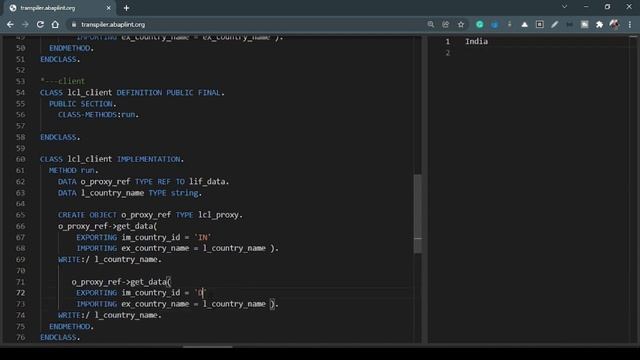This screenshot has width=640, height=360.
Task: Click 'India' in the output pane
Action: click(x=476, y=41)
